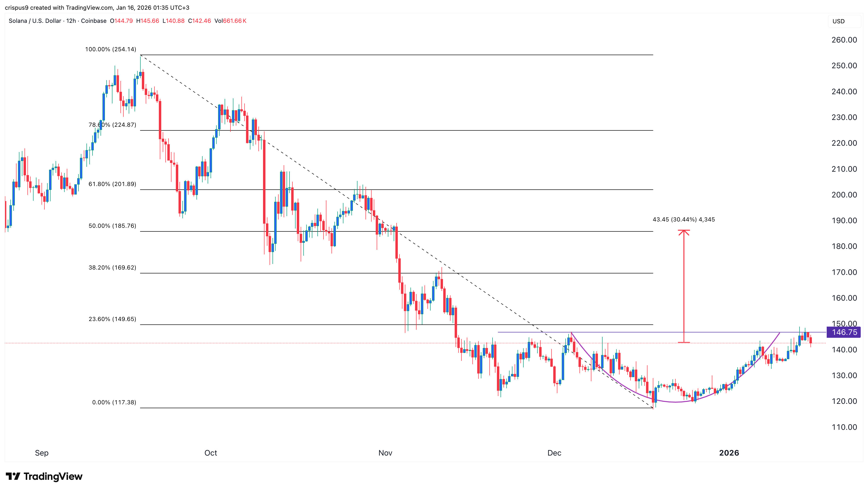Click the 50.00% (185.76) retracement label
Viewport: 868px width, 491px height.
[x=112, y=226]
